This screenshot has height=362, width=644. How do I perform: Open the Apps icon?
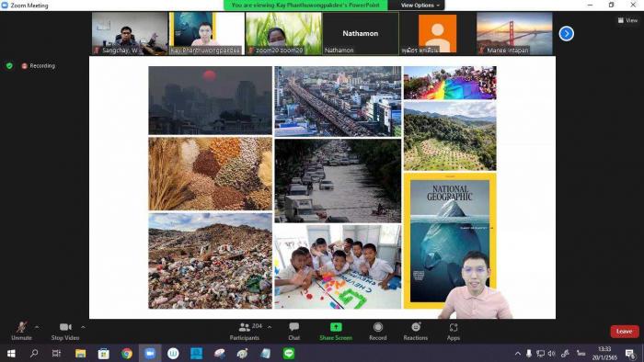coord(454,327)
